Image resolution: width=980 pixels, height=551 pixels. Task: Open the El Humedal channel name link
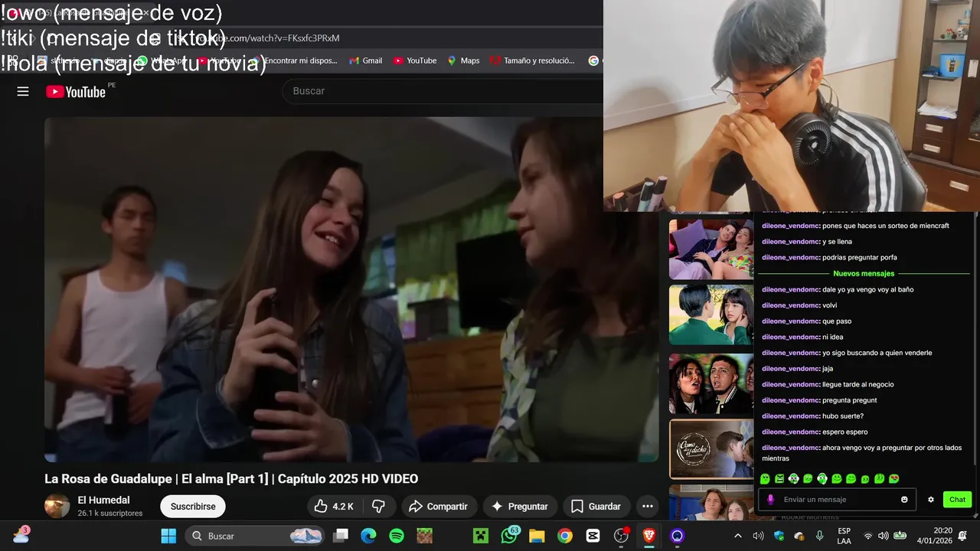point(103,500)
